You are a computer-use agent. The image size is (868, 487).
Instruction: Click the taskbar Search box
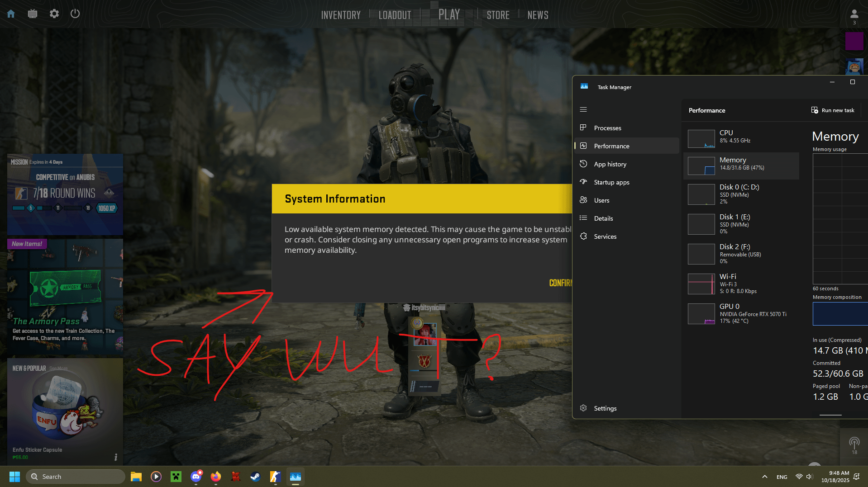pyautogui.click(x=76, y=477)
